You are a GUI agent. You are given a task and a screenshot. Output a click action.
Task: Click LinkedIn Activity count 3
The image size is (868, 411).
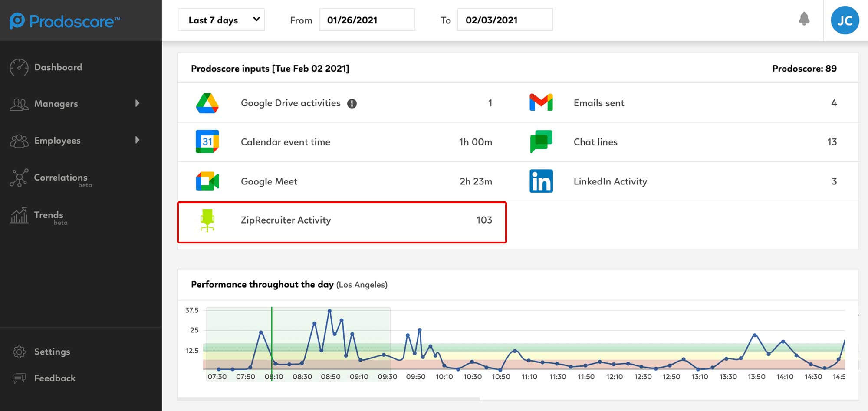(x=834, y=181)
